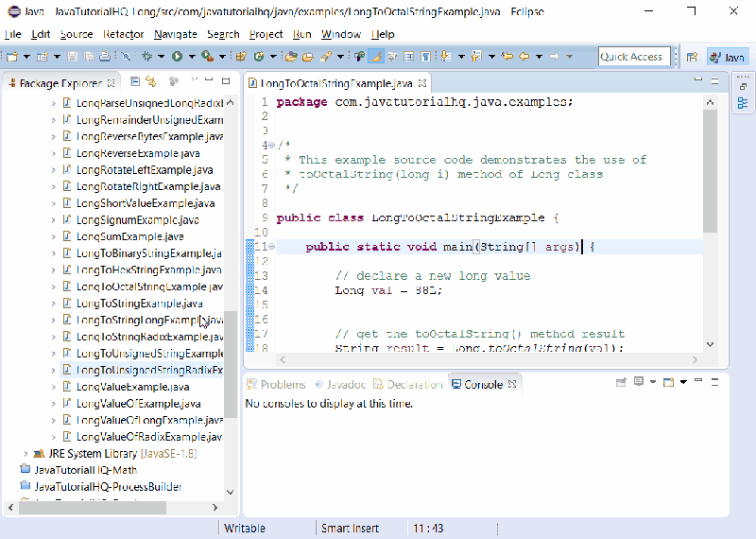Image resolution: width=756 pixels, height=539 pixels.
Task: Open the Search toolbar dropdown arrow
Action: coord(340,57)
